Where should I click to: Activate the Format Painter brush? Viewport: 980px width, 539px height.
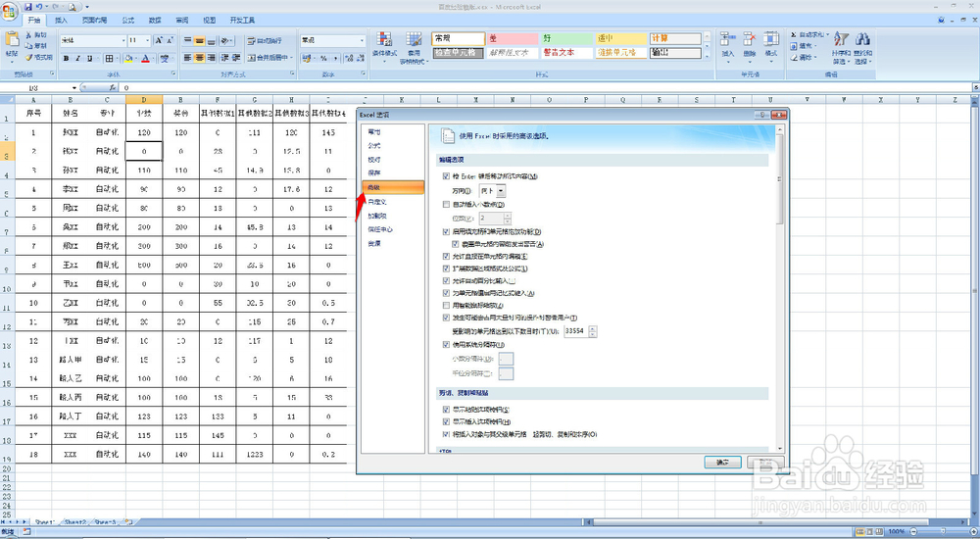coord(38,57)
